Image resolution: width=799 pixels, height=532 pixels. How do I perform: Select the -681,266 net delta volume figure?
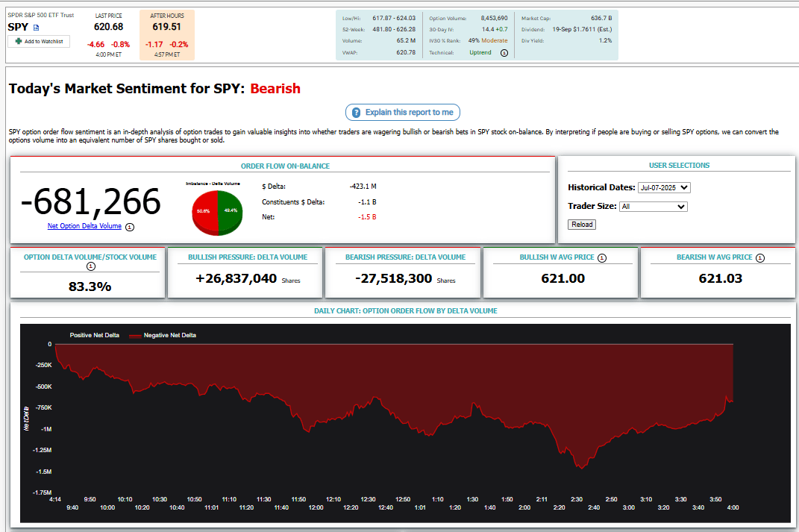[91, 201]
